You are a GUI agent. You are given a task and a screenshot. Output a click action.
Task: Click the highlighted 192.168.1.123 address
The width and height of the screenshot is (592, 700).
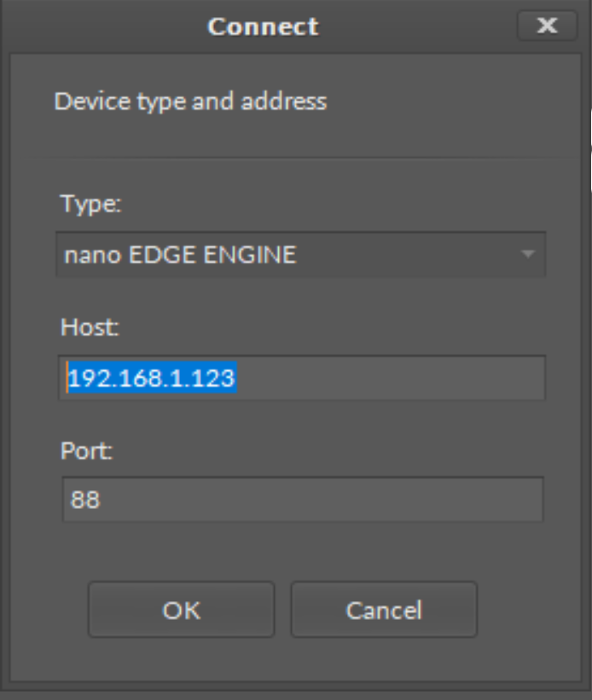[152, 378]
